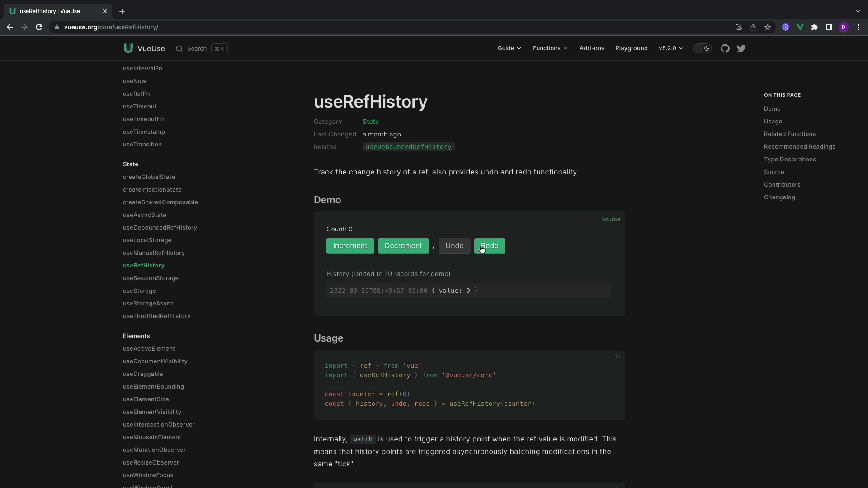Open the State category link
This screenshot has height=488, width=868.
(371, 122)
